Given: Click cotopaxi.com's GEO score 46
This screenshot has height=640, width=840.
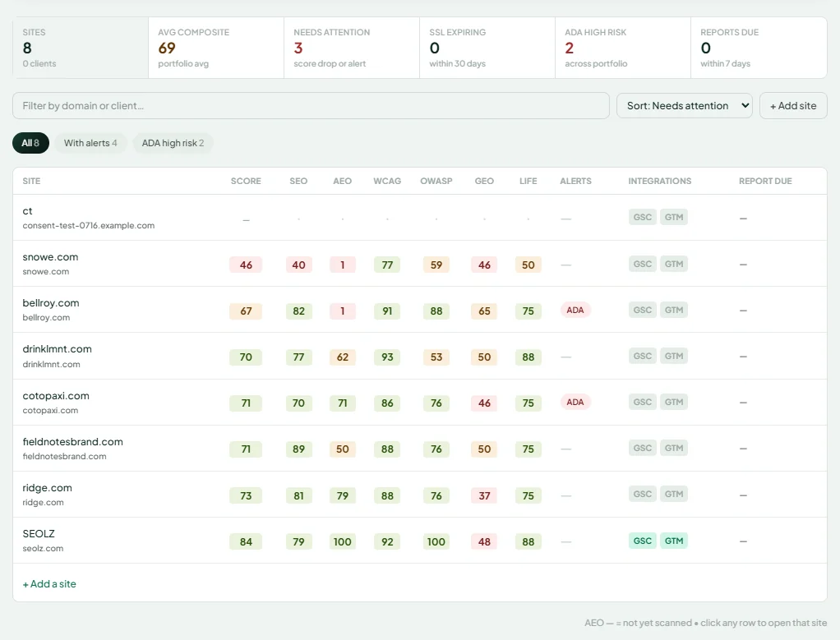Looking at the screenshot, I should (x=484, y=403).
